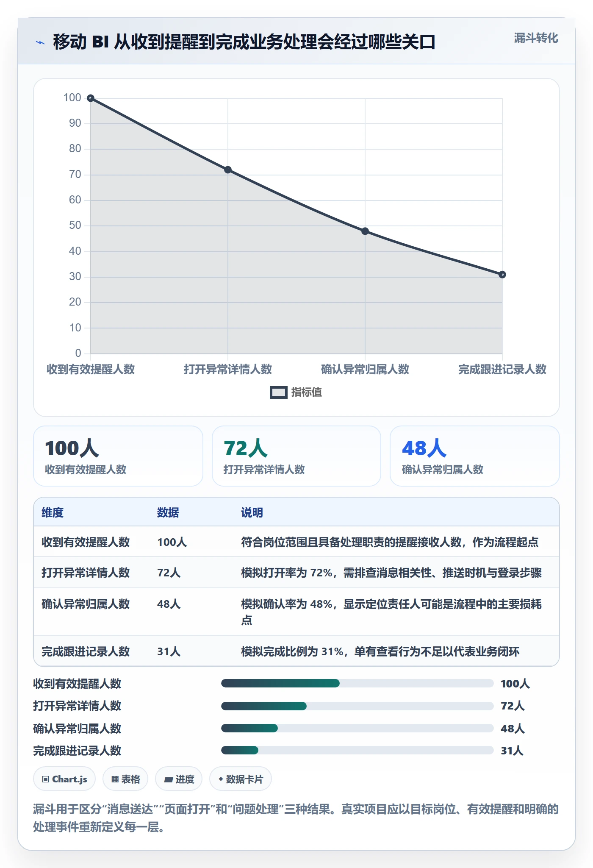Image resolution: width=593 pixels, height=868 pixels.
Task: Click the footer note about 漏斗用于区分
Action: click(x=296, y=818)
